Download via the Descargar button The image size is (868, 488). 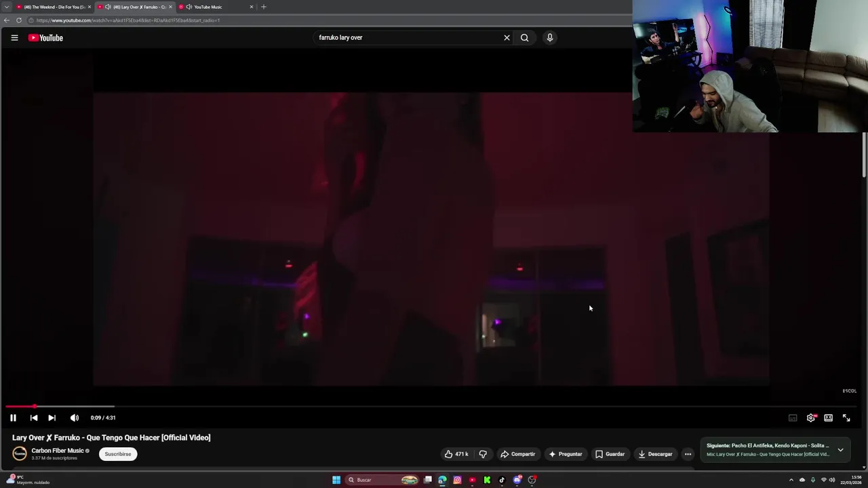click(x=655, y=454)
